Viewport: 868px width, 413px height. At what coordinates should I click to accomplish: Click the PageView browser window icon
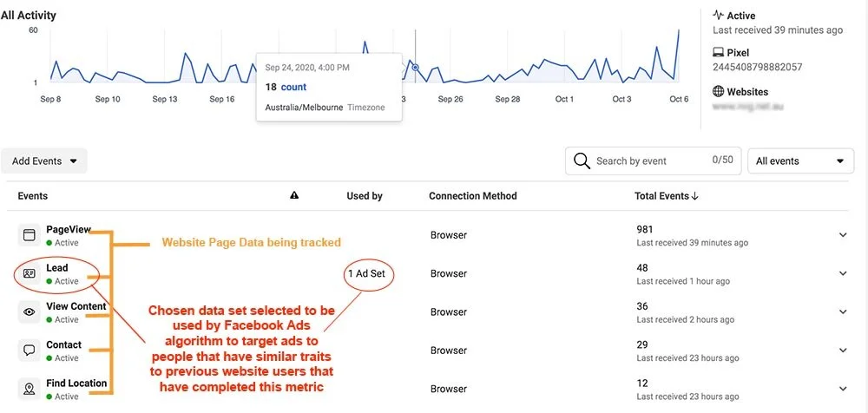pos(29,235)
